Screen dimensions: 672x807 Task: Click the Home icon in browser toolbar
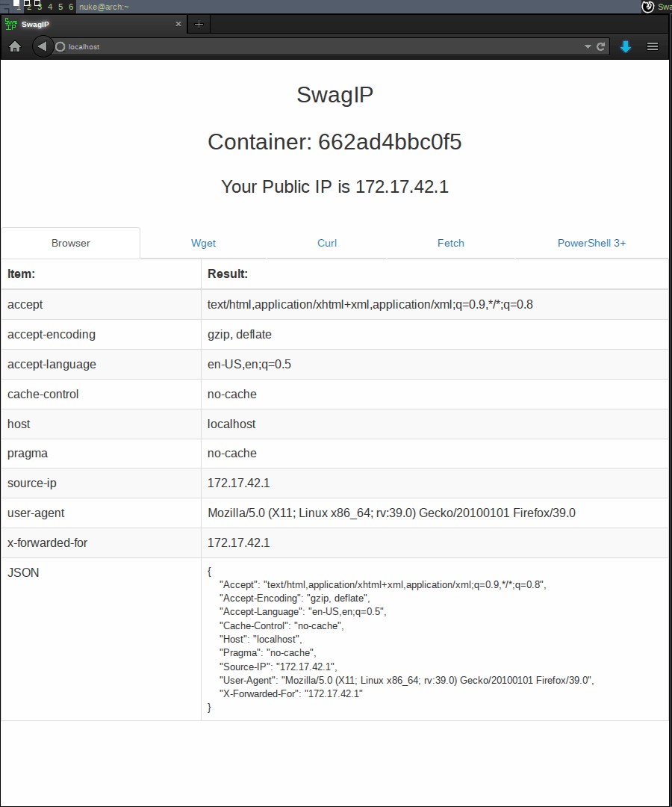pos(15,47)
